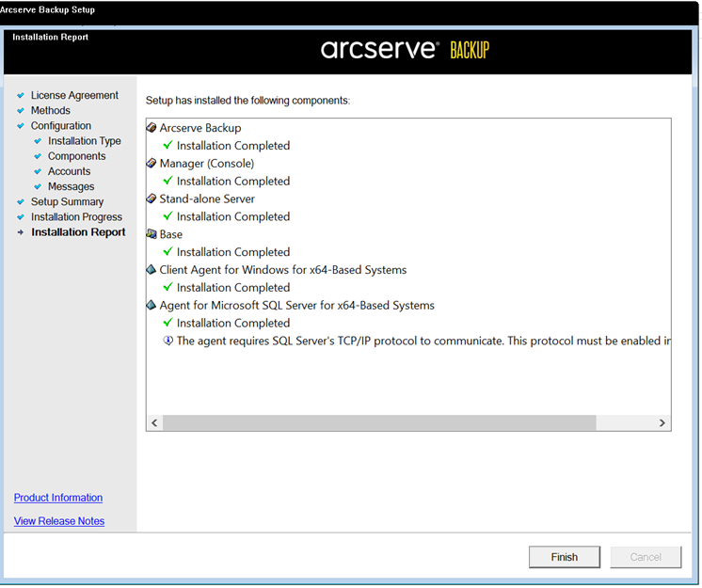The image size is (702, 588).
Task: Click the Arcserve Backup Setup window title
Action: tap(47, 9)
